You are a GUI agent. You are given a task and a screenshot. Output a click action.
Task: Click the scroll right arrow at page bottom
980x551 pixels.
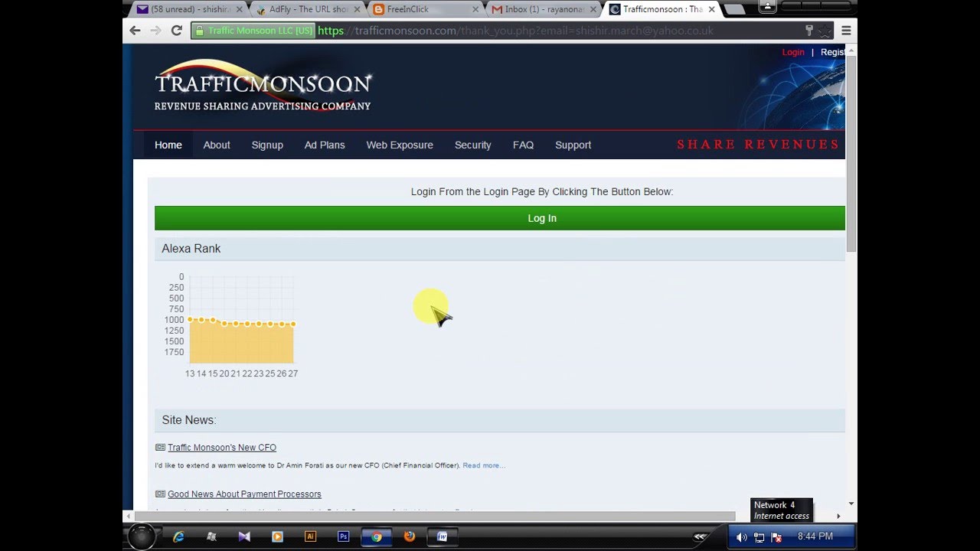[838, 516]
